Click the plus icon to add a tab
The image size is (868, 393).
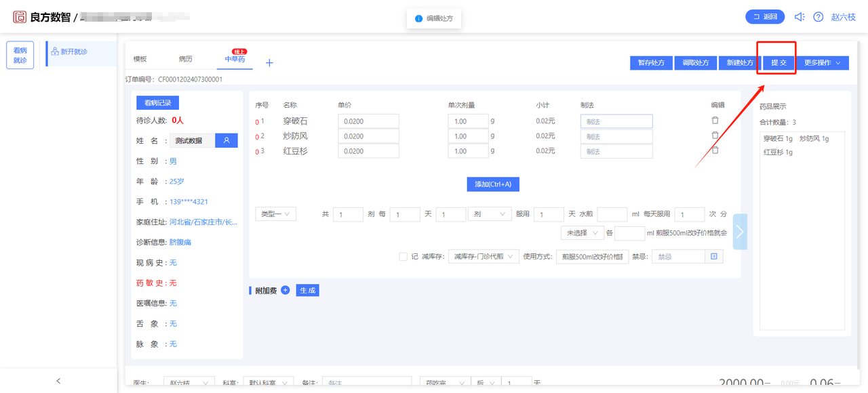click(269, 62)
